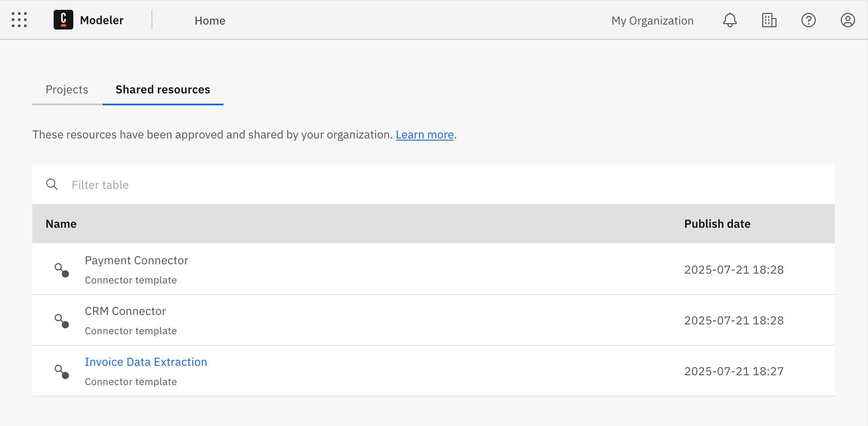Open the help menu icon
The image size is (868, 426).
pyautogui.click(x=808, y=20)
